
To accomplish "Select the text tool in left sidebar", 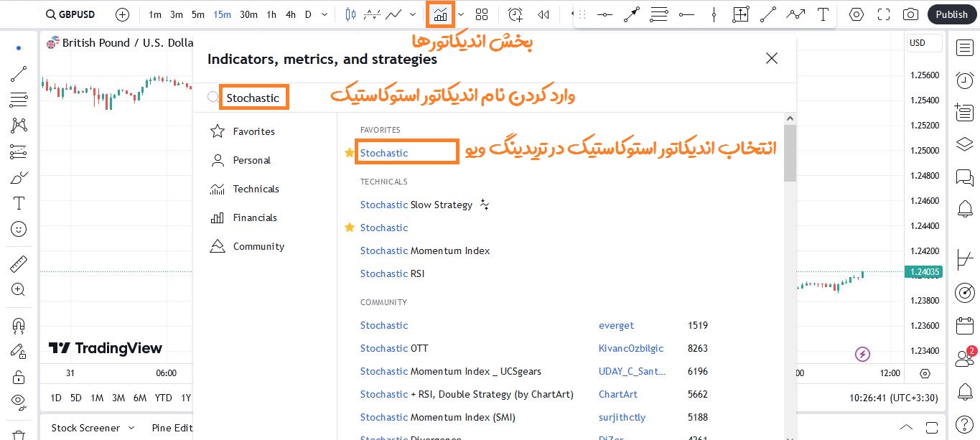I will [19, 203].
